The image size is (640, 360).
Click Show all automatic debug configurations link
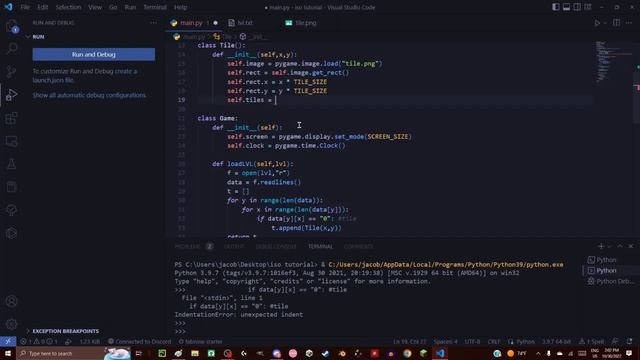(x=89, y=95)
